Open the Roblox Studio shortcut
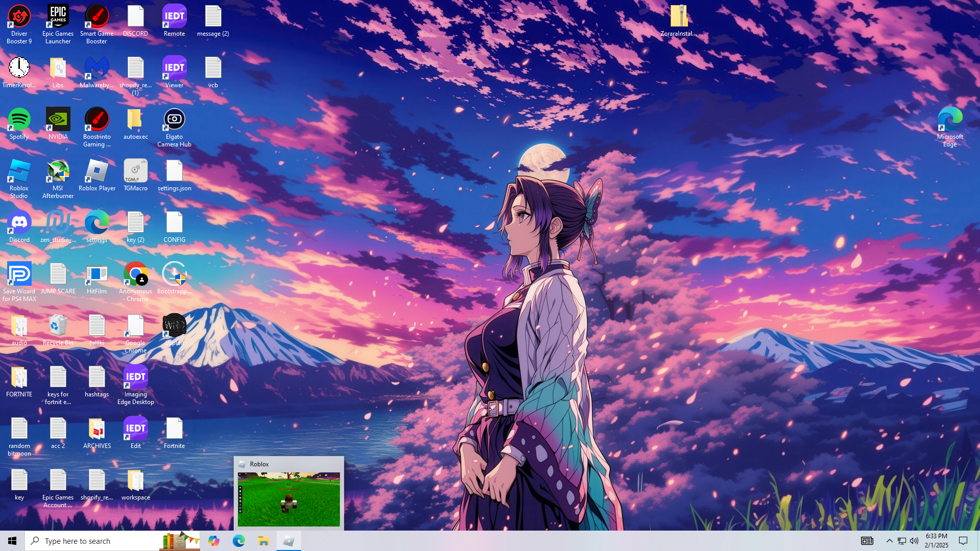Viewport: 980px width, 551px height. 19,172
